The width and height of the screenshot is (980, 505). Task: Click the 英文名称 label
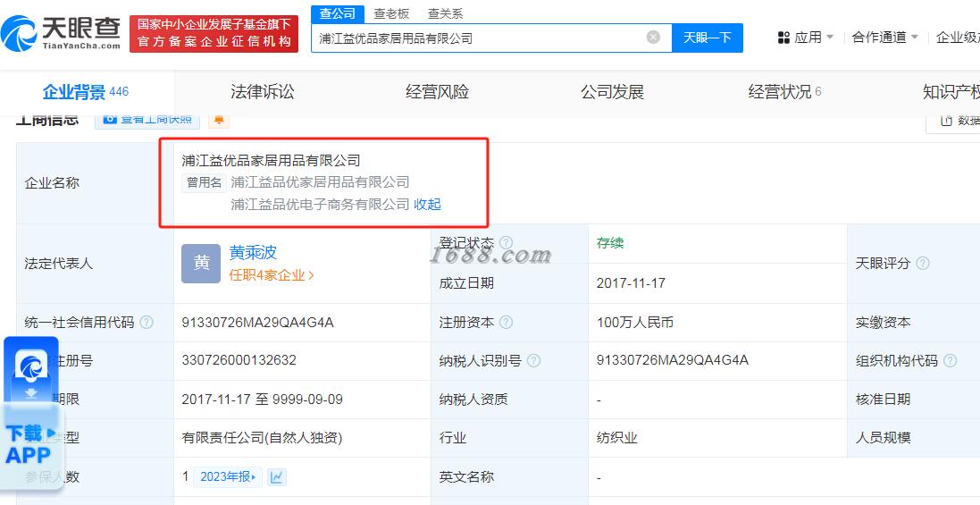coord(466,477)
